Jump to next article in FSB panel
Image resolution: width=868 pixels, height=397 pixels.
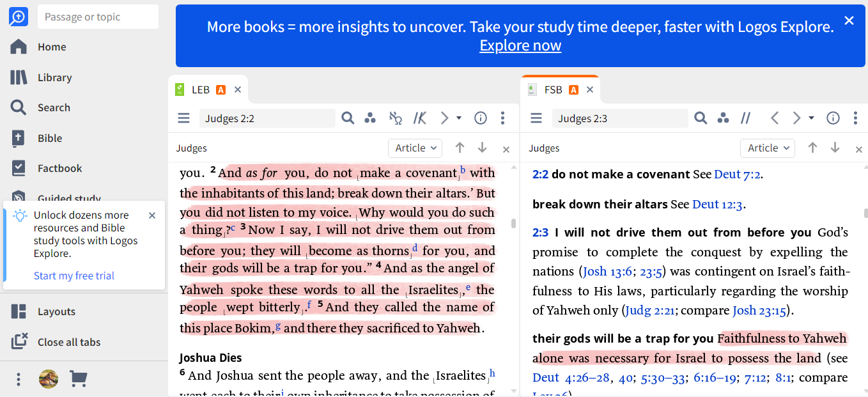pos(835,148)
